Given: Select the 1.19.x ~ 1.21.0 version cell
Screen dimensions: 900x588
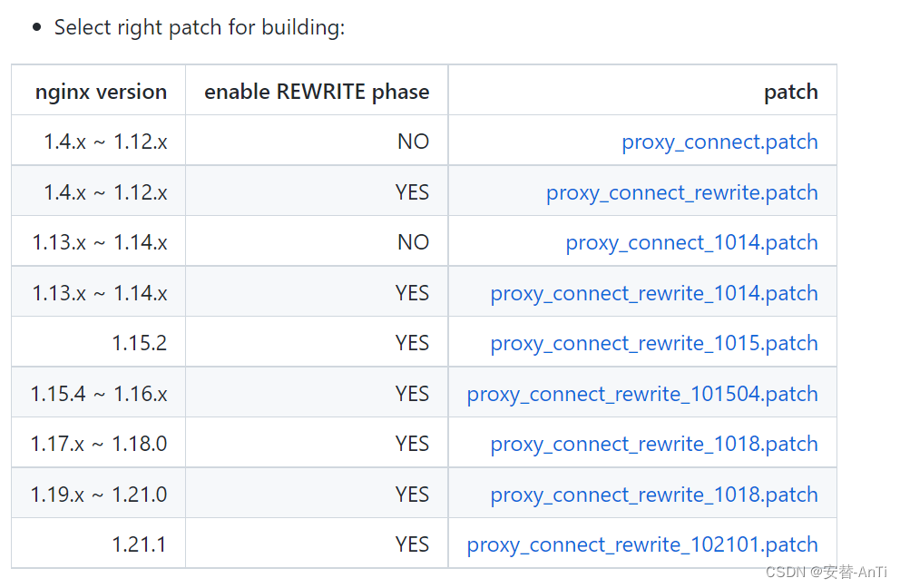Looking at the screenshot, I should click(x=99, y=495).
